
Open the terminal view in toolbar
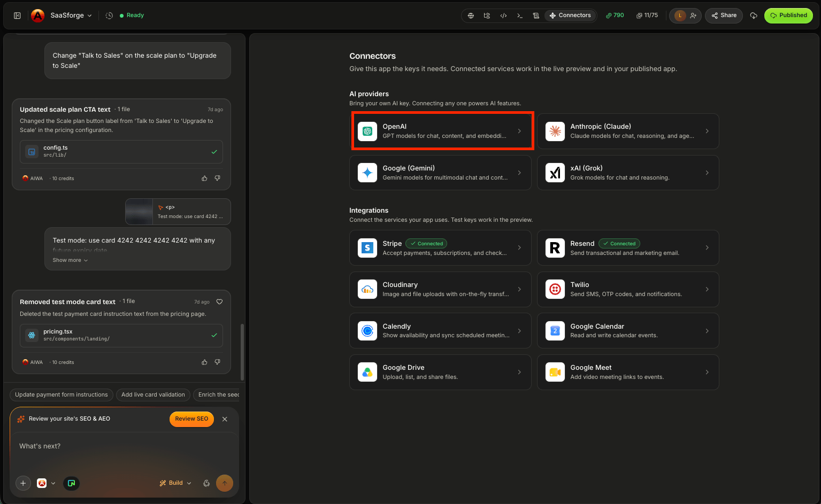tap(519, 15)
